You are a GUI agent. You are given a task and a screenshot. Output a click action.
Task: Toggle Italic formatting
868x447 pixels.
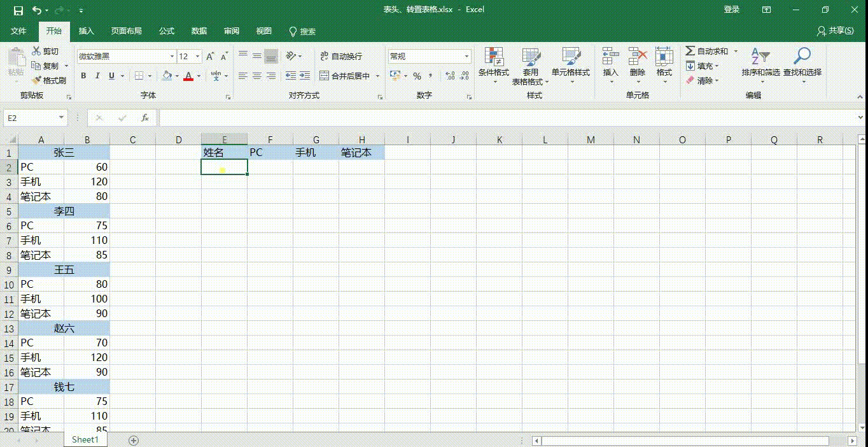97,76
